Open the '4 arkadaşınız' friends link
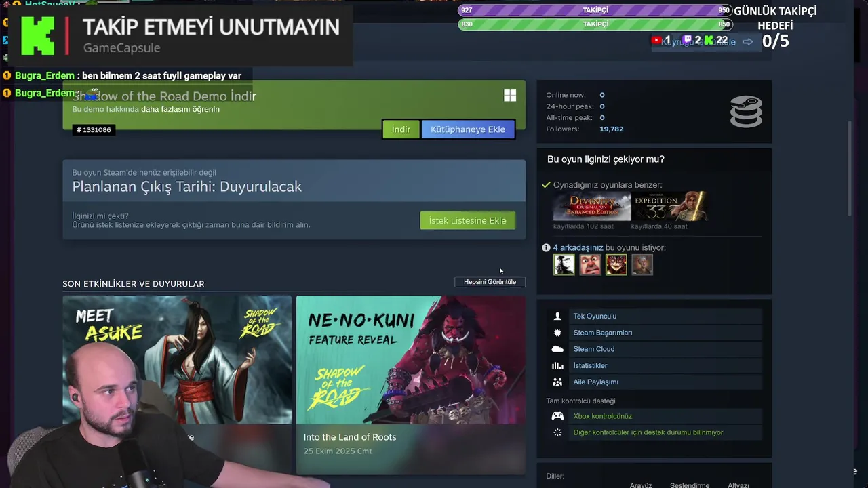 578,247
